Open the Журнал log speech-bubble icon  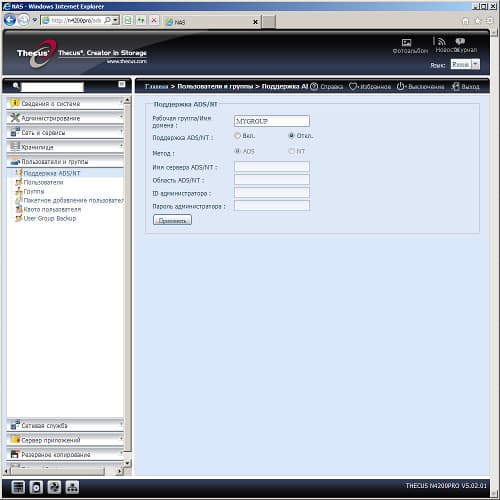click(x=460, y=41)
